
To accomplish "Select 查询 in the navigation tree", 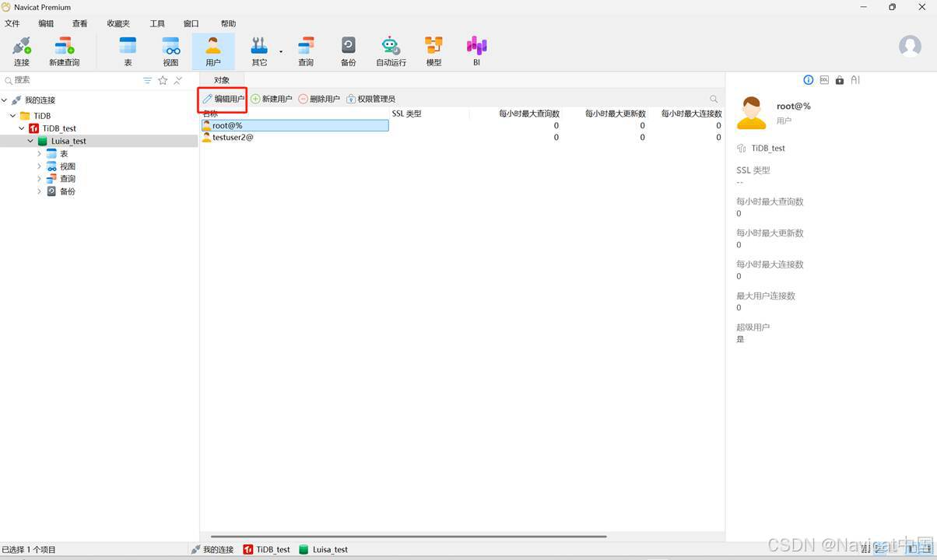I will (68, 179).
